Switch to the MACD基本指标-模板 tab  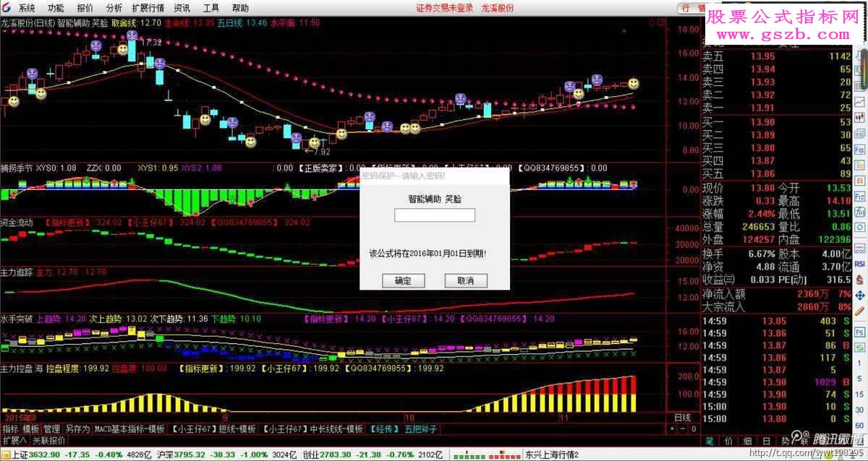pyautogui.click(x=129, y=428)
